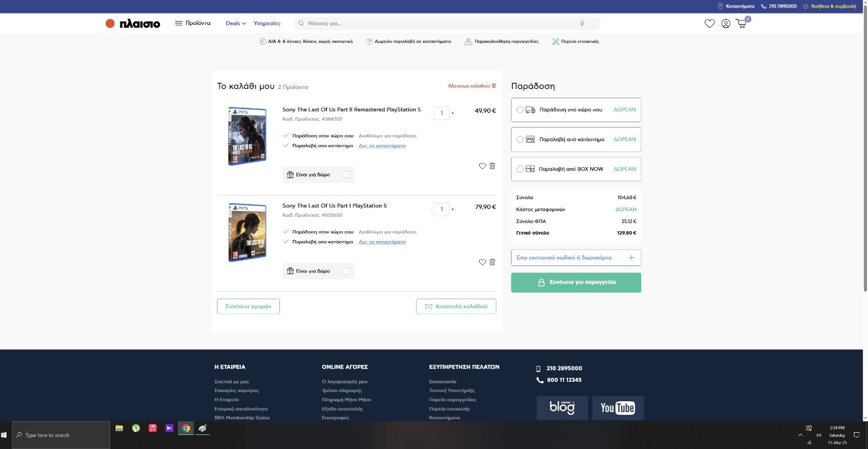This screenshot has width=868, height=449.
Task: Delete Last Of Us Part I from cart
Action: coord(492,262)
